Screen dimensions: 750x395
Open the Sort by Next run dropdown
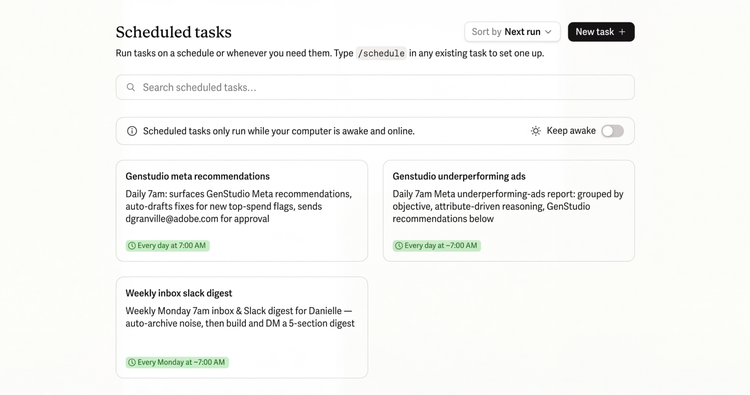click(x=512, y=32)
